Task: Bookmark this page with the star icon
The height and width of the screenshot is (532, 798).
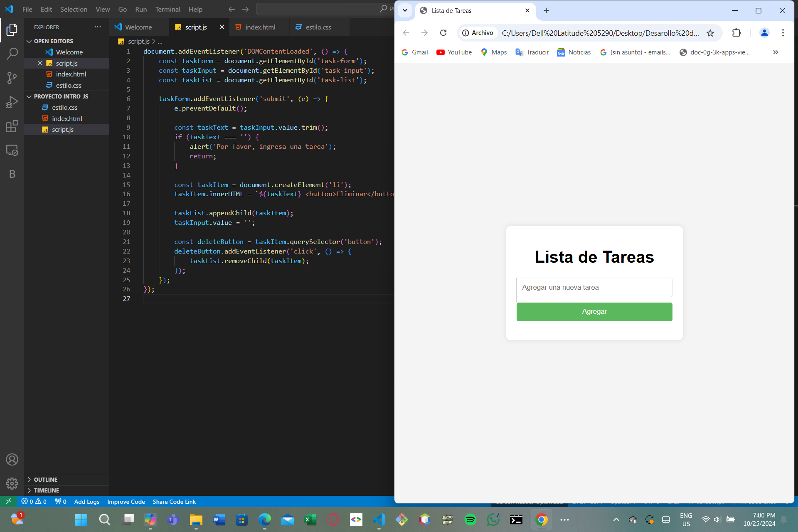Action: point(710,33)
